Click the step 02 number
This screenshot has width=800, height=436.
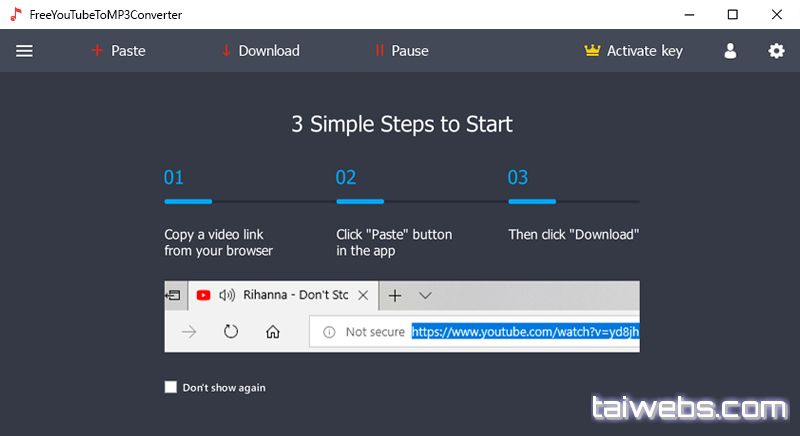tap(346, 177)
